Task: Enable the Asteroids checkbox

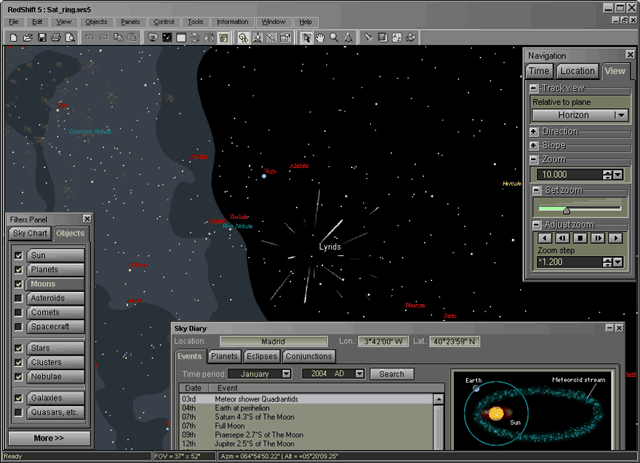Action: tap(19, 298)
